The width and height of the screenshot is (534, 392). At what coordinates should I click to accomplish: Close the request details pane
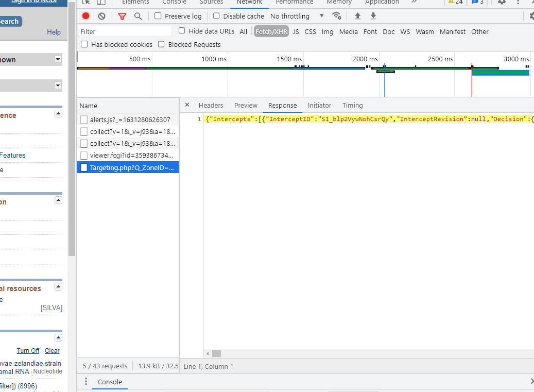187,105
